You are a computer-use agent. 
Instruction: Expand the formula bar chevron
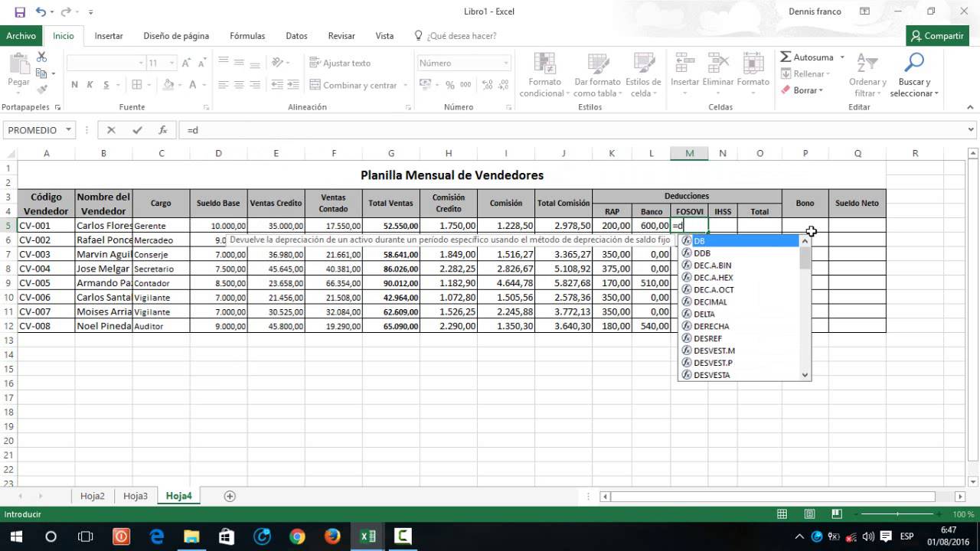coord(972,130)
